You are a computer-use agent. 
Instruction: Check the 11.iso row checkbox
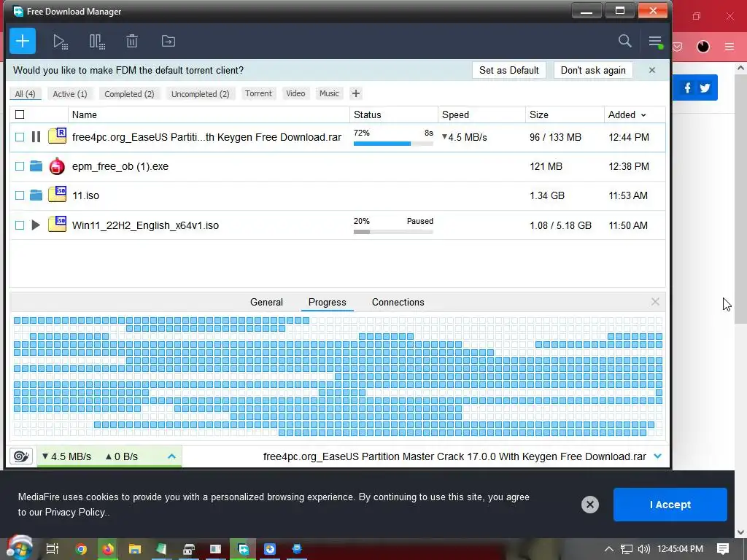coord(20,195)
